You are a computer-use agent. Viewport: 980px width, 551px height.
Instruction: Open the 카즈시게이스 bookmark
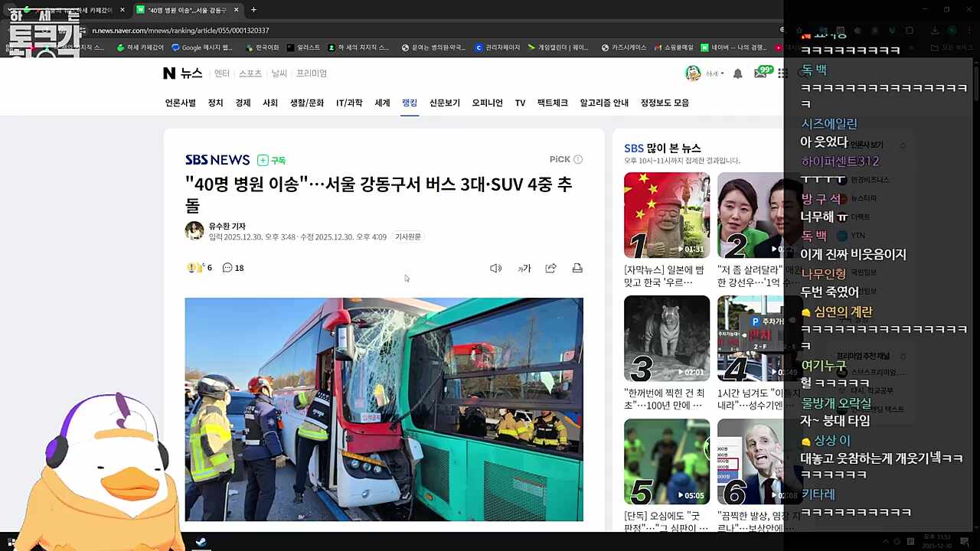(x=624, y=47)
